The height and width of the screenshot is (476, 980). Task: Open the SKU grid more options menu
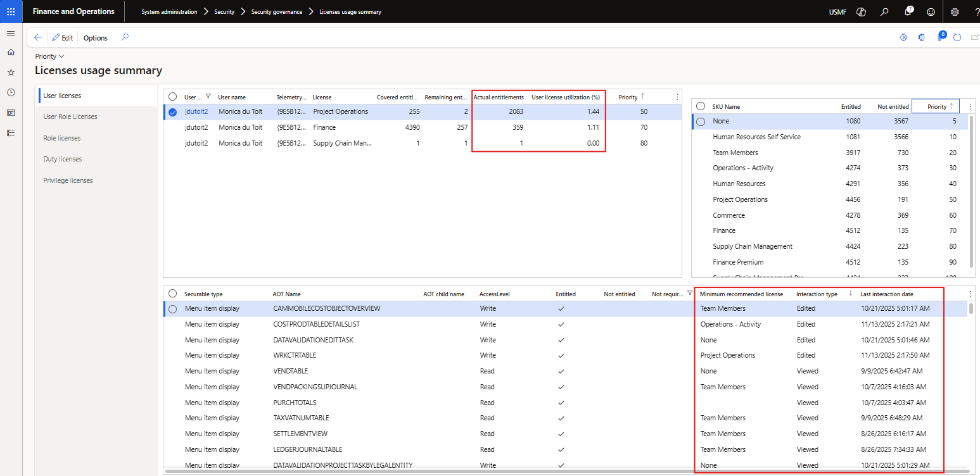pos(970,106)
